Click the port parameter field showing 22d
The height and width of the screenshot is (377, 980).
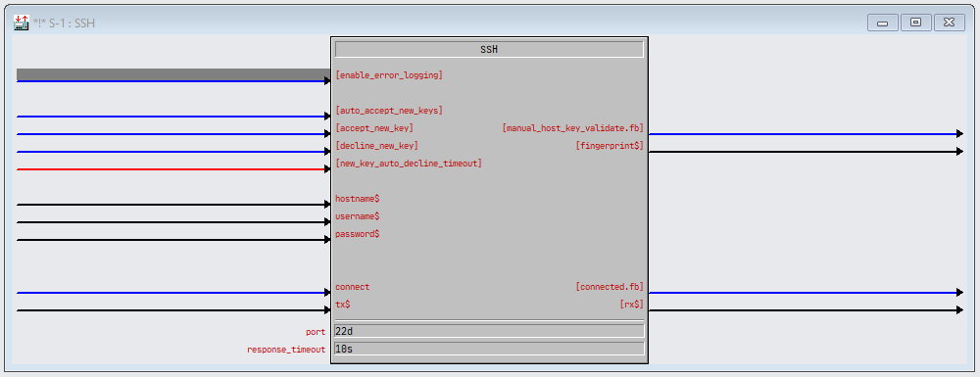(489, 331)
